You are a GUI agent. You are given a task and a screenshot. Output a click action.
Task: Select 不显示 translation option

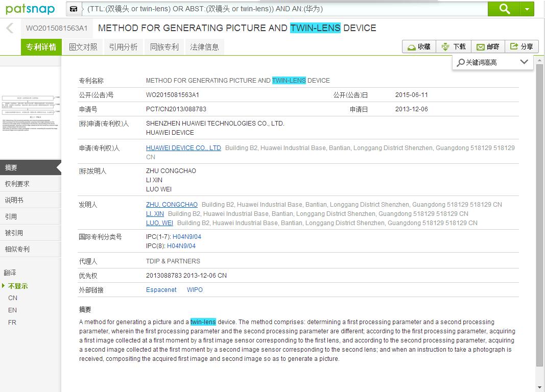(18, 286)
